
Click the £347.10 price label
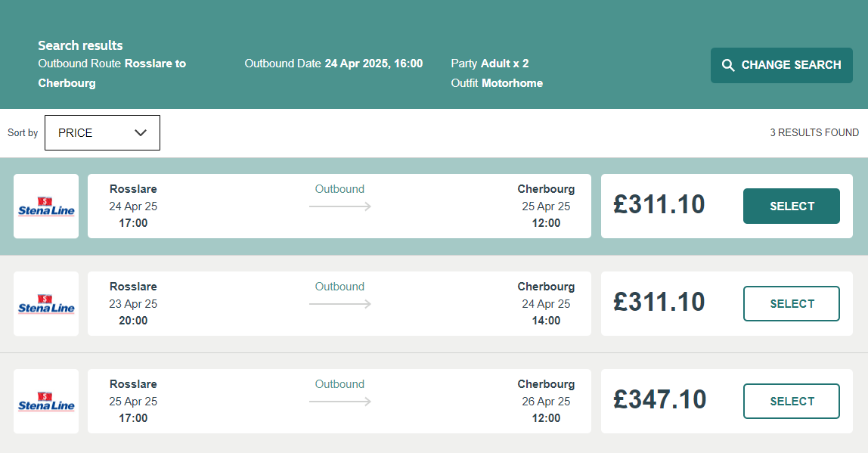[x=659, y=400]
